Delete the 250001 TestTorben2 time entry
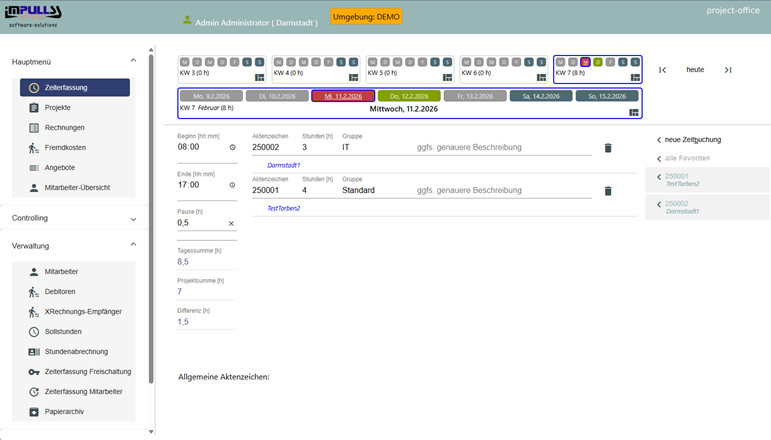Image resolution: width=771 pixels, height=440 pixels. (x=607, y=191)
